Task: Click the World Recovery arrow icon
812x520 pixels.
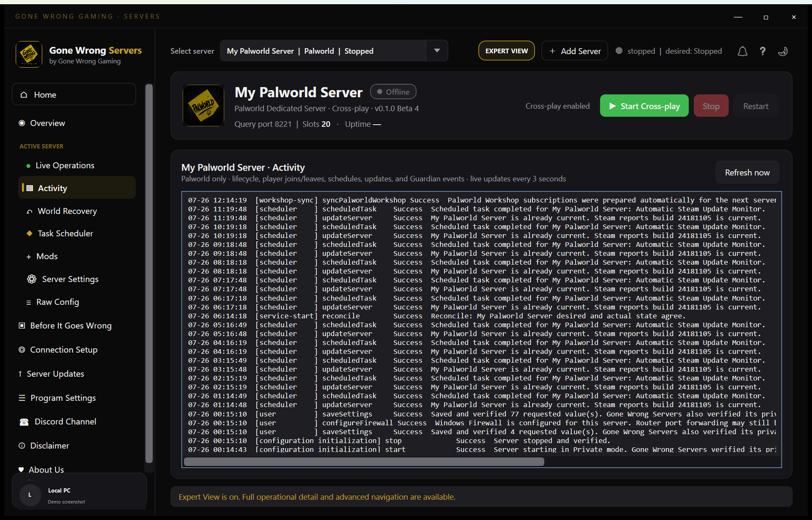Action: [x=29, y=211]
